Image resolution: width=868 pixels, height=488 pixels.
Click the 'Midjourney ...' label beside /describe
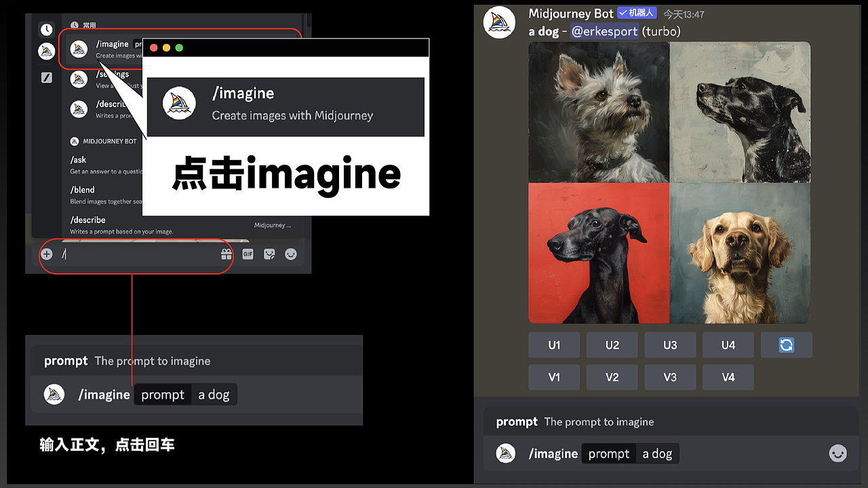click(273, 225)
